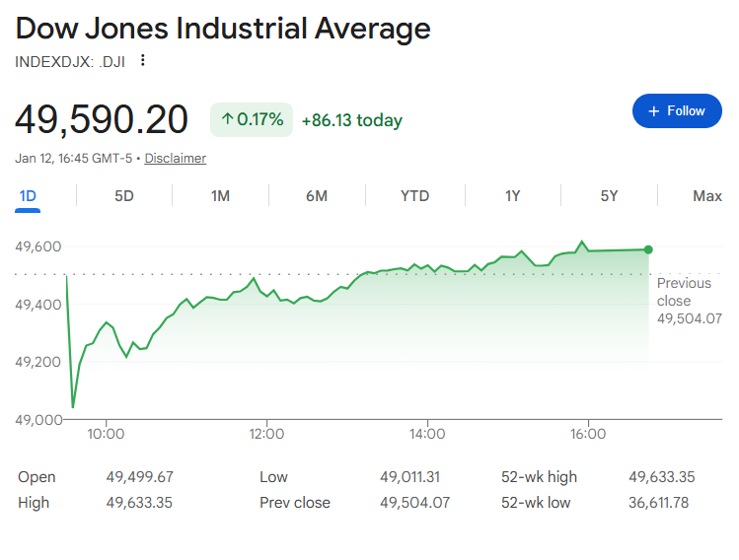Click the 52-wk high value 49,633.35

click(x=661, y=477)
